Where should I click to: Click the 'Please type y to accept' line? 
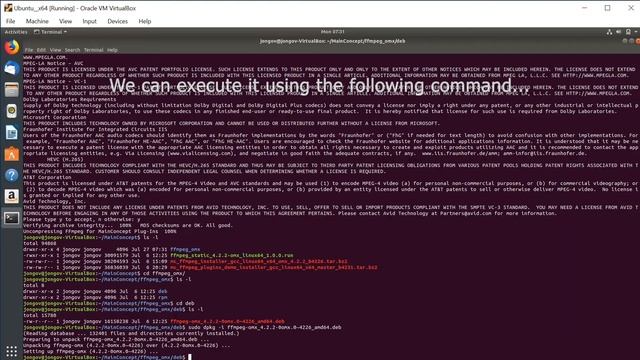pyautogui.click(x=82, y=219)
